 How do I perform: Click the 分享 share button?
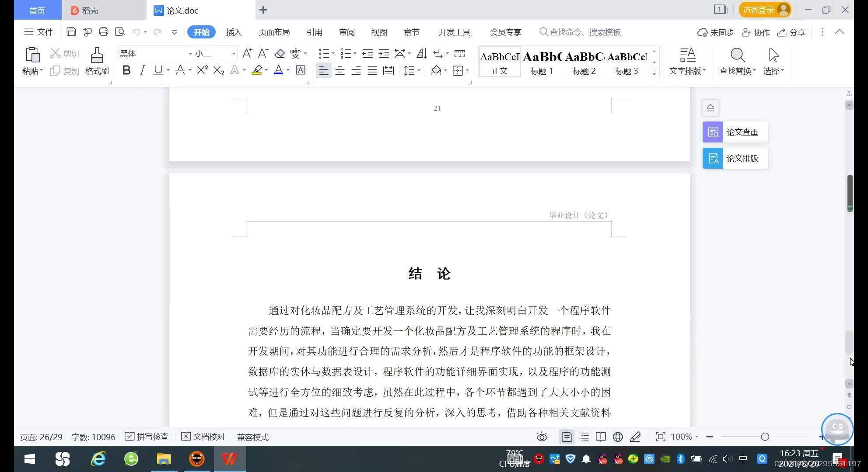click(x=791, y=32)
